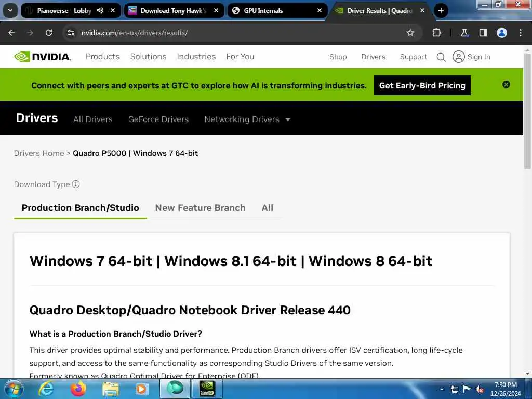Select the All download type tab

point(268,208)
